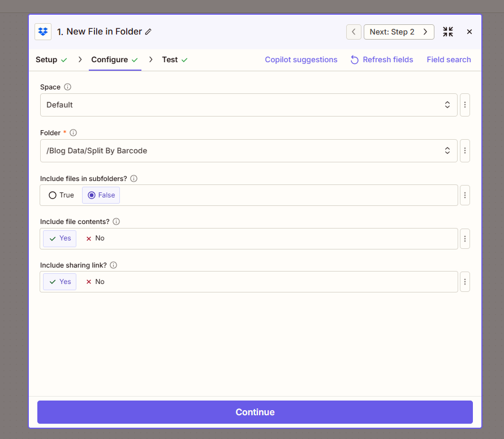Open the three-dot menu beside the Folder field
The width and height of the screenshot is (504, 439).
[464, 150]
